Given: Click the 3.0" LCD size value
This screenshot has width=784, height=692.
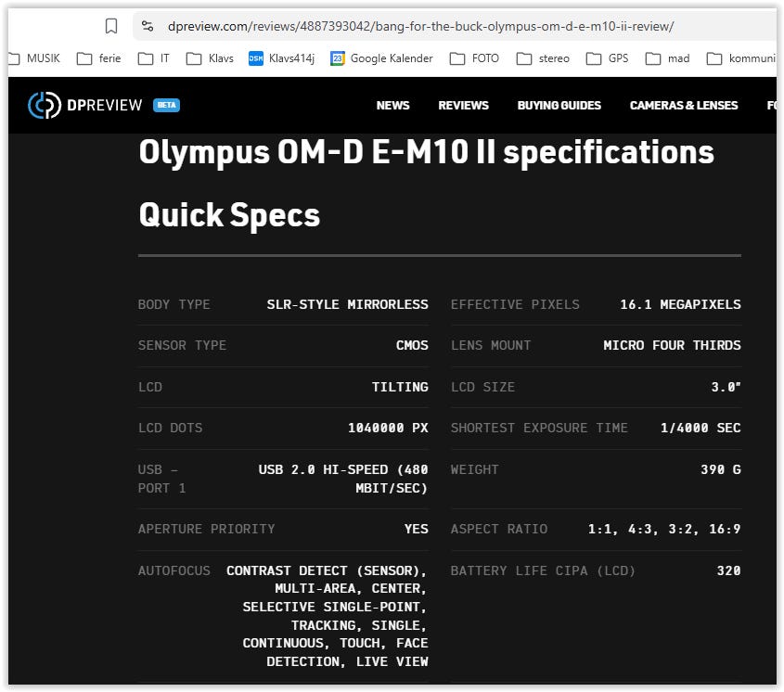Looking at the screenshot, I should [726, 387].
